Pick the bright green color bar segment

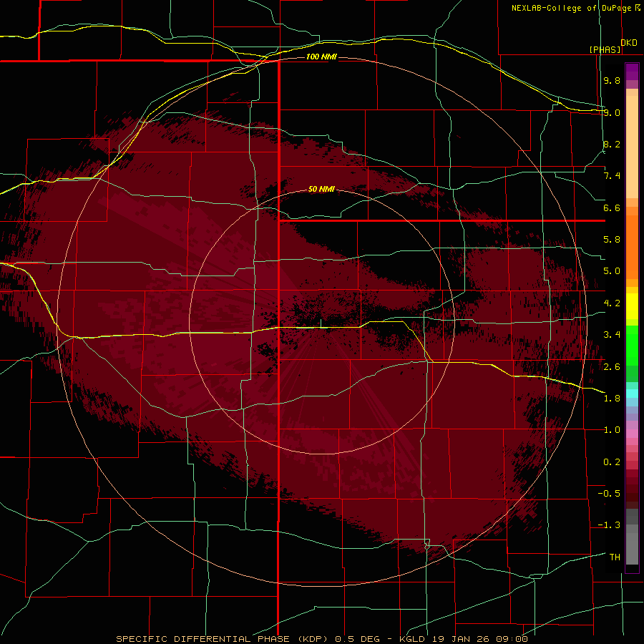click(x=632, y=345)
